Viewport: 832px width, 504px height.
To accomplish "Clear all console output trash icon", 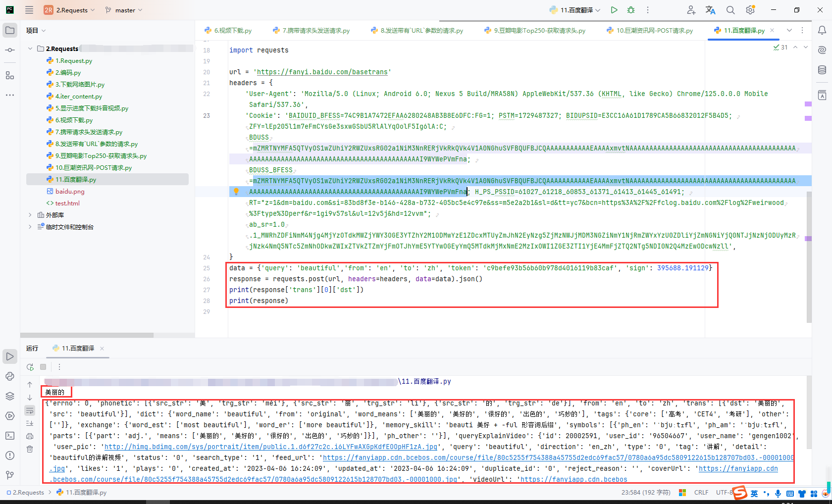I will [30, 449].
